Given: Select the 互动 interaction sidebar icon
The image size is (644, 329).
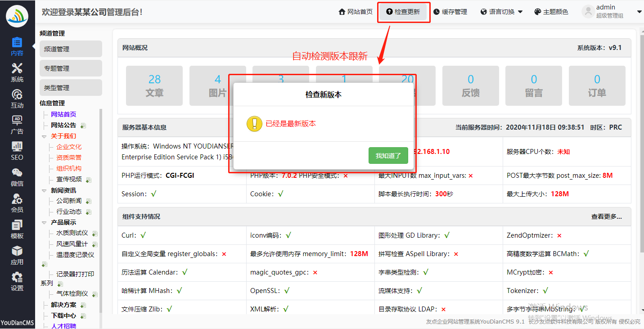Looking at the screenshot, I should coord(17,99).
